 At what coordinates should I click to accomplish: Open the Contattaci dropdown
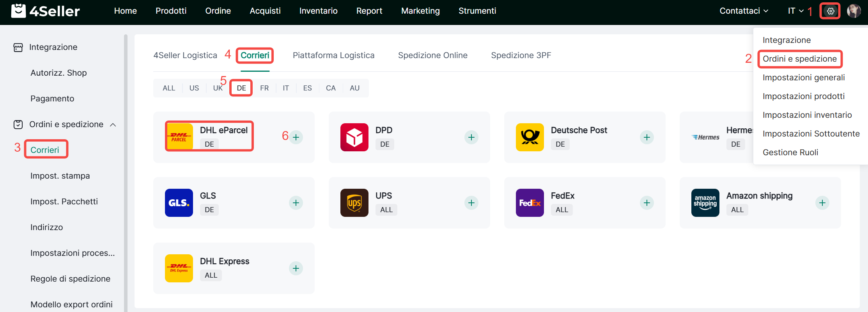tap(744, 11)
